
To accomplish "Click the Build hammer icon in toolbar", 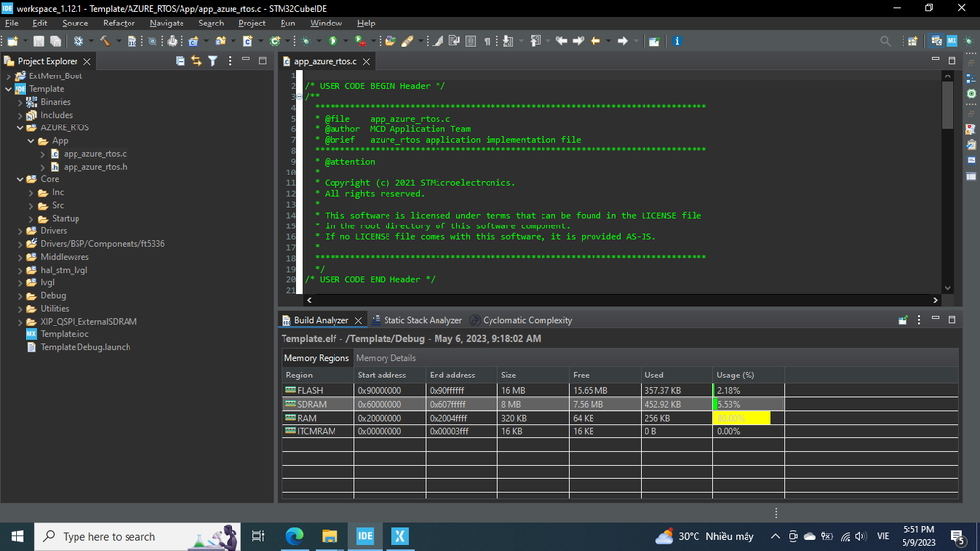I will point(104,41).
